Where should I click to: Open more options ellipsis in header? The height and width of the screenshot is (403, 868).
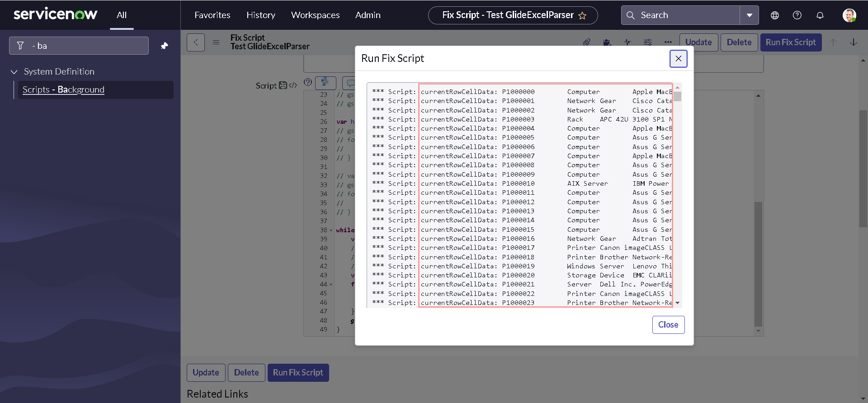668,42
